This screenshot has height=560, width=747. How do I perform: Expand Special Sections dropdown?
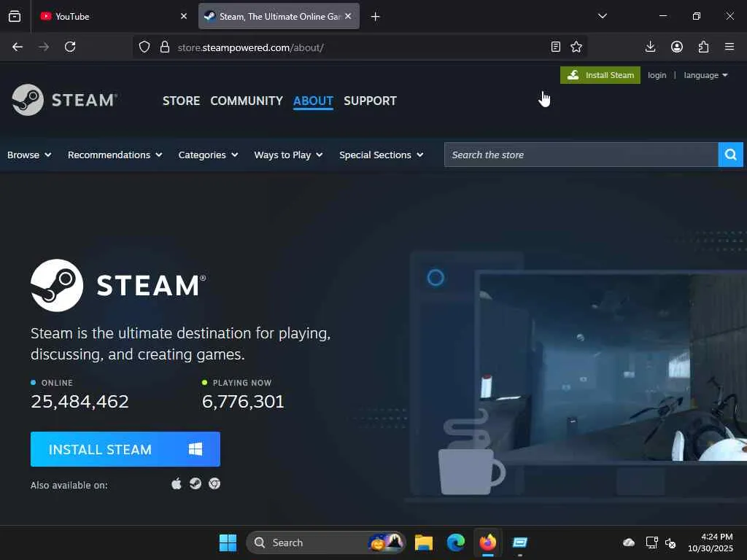pos(381,155)
